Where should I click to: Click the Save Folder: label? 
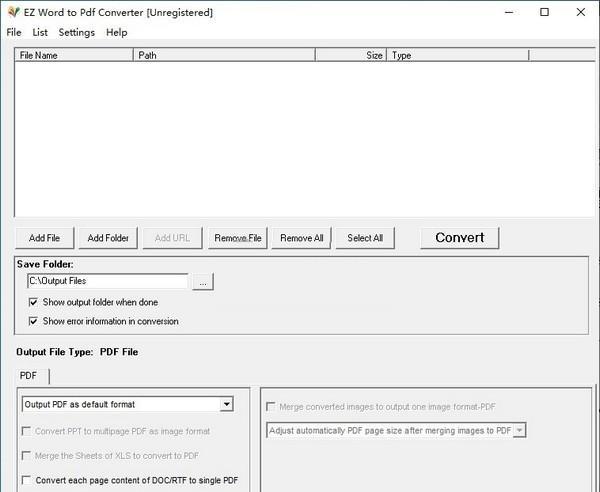45,264
